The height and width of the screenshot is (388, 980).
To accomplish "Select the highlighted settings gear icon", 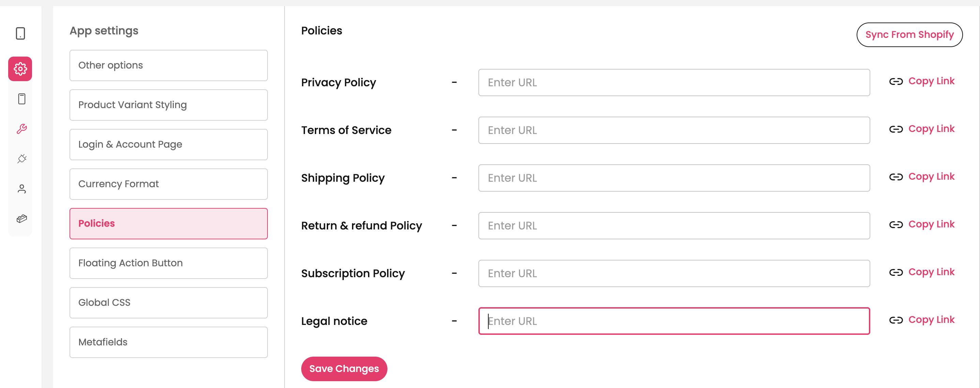I will 20,69.
